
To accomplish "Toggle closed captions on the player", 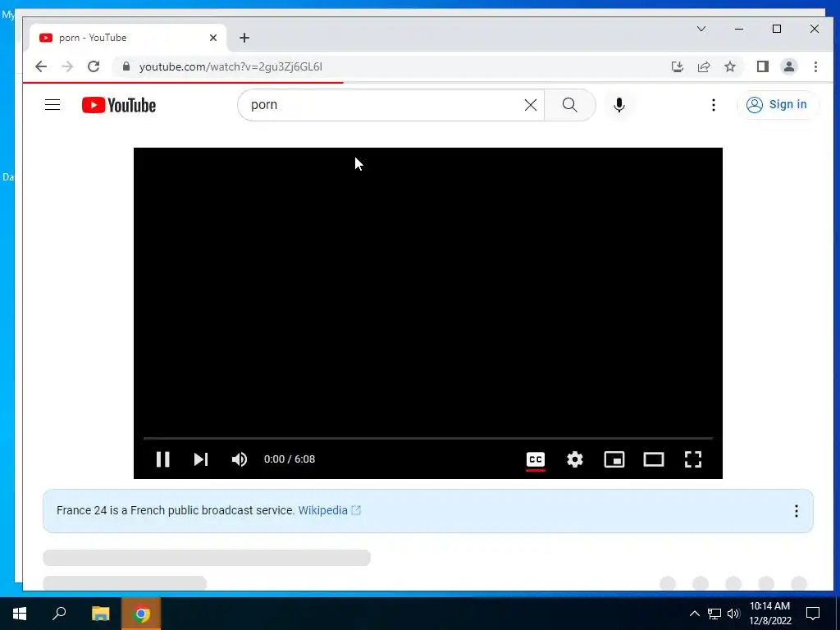I will pyautogui.click(x=536, y=459).
